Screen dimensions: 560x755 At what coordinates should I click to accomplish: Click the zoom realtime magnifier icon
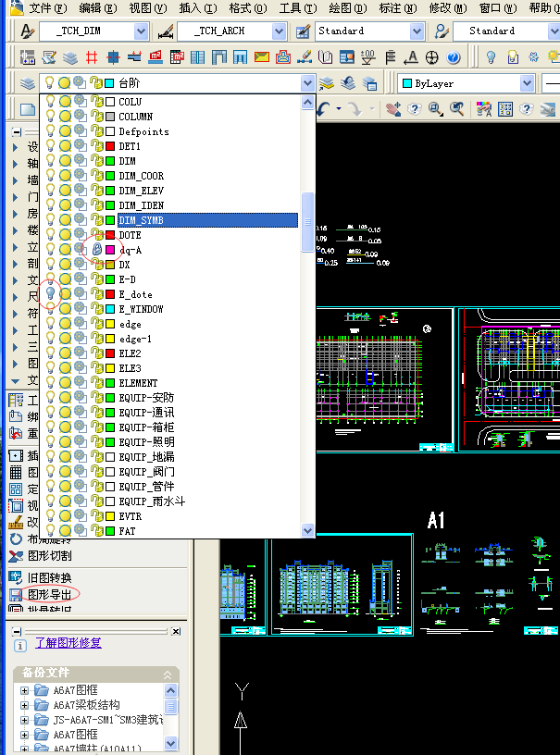[435, 109]
